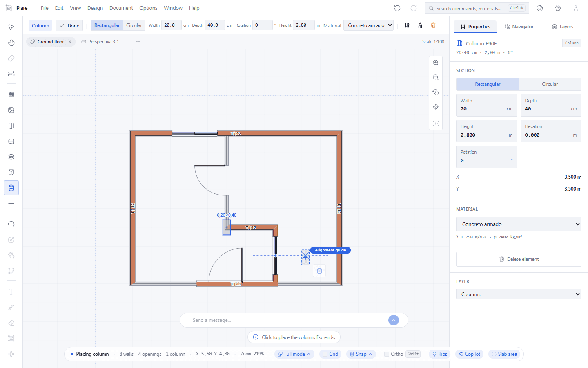Expand Concreto armado material in Properties

coord(519,224)
